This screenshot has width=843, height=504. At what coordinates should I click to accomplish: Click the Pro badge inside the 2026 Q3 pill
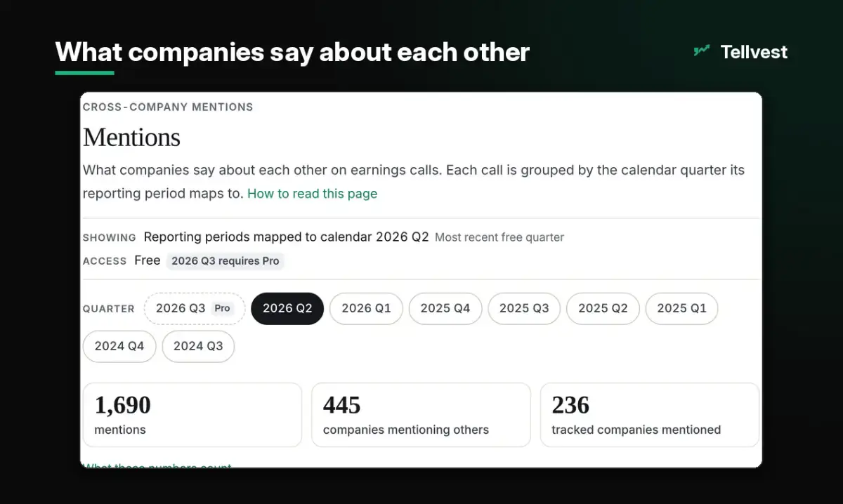point(222,308)
